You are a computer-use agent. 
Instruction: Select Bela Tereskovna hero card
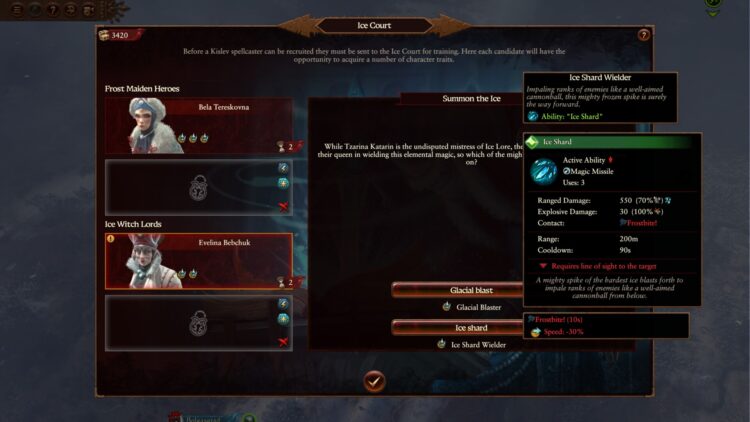click(199, 126)
